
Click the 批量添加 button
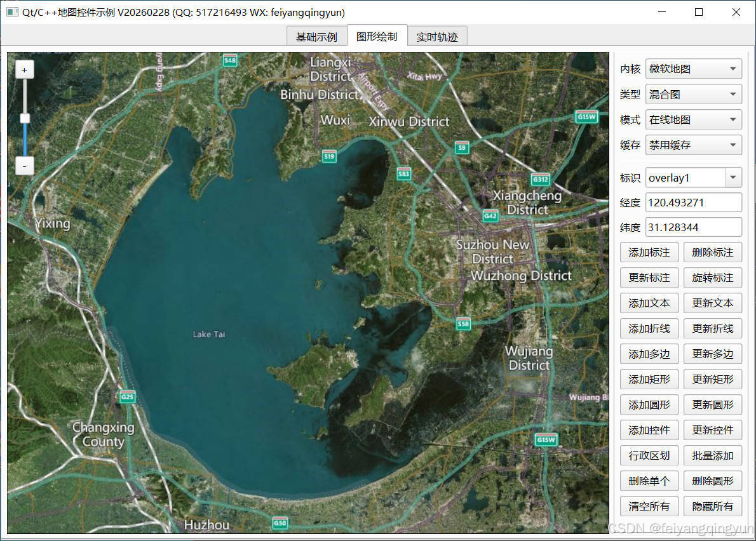point(713,456)
